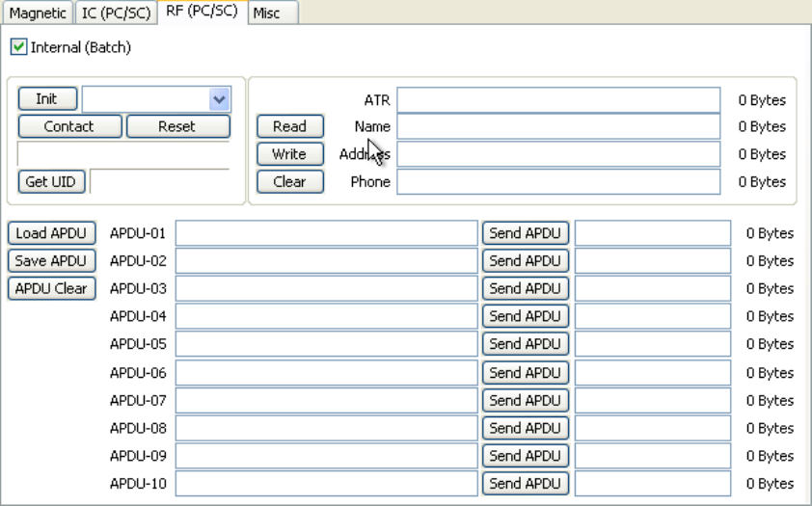The height and width of the screenshot is (506, 812).
Task: Focus the APDU-02 command field
Action: pyautogui.click(x=326, y=261)
